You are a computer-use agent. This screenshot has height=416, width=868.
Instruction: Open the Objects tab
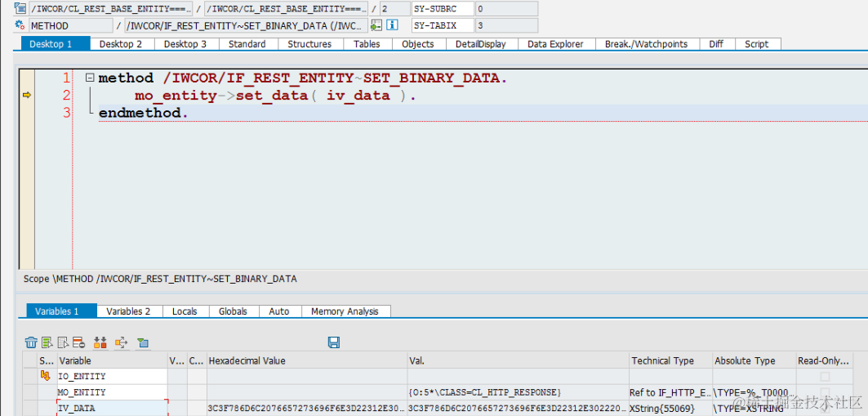point(418,44)
